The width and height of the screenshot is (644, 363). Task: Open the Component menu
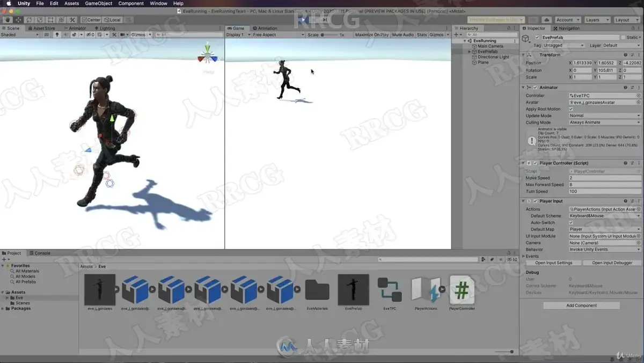131,3
